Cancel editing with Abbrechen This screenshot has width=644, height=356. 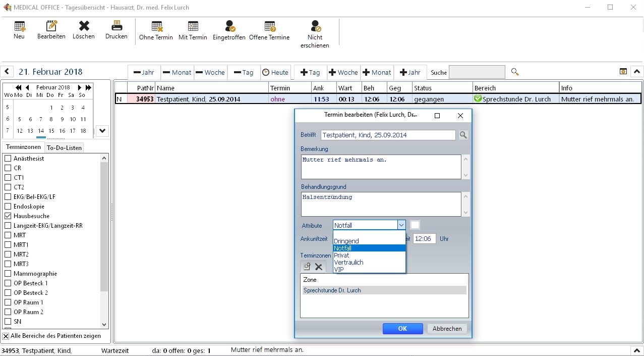pos(447,328)
